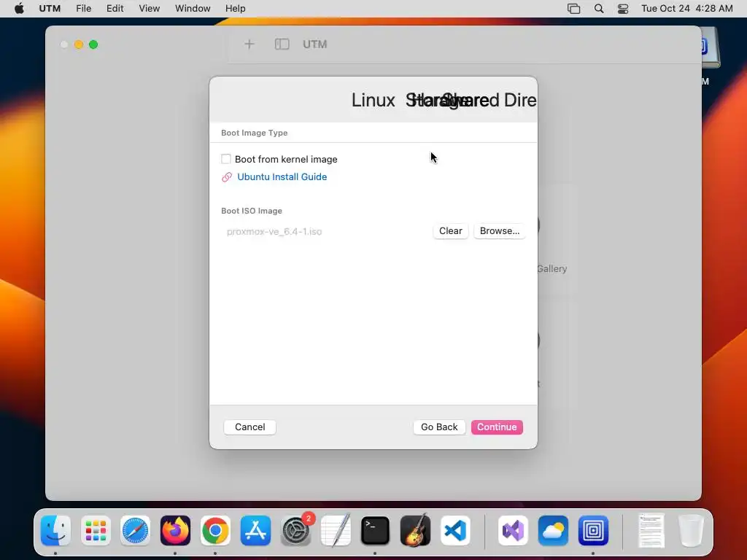Launch GarageBand from the Dock
The image size is (747, 560).
tap(415, 531)
